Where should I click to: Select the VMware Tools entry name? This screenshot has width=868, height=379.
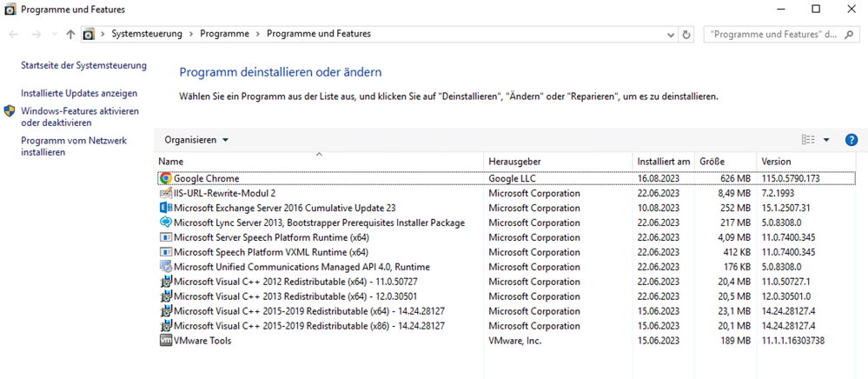pos(202,341)
